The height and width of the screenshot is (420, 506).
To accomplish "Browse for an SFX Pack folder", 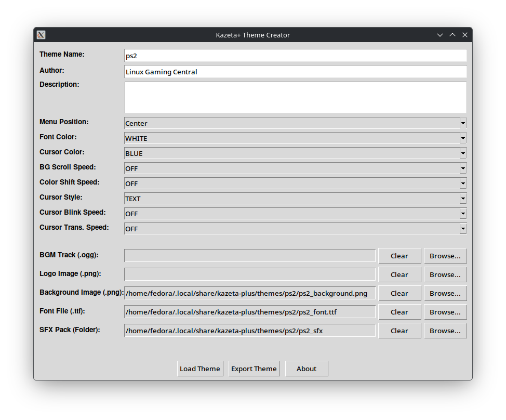I will point(445,331).
